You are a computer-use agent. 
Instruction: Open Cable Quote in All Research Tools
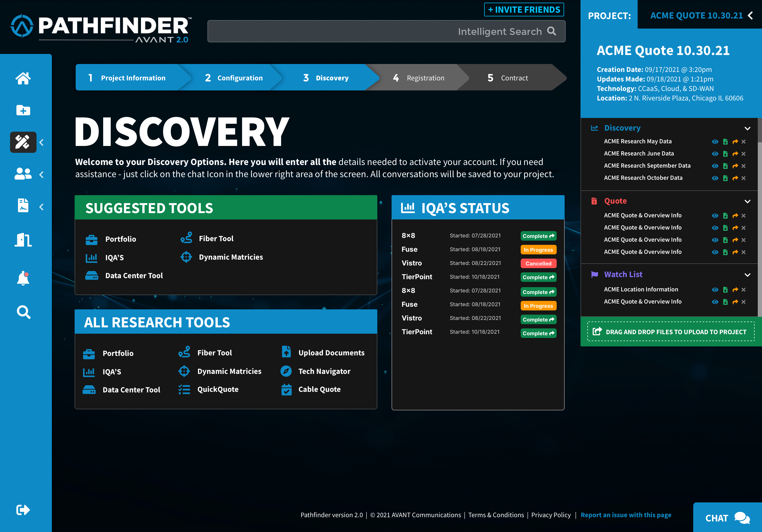point(311,389)
